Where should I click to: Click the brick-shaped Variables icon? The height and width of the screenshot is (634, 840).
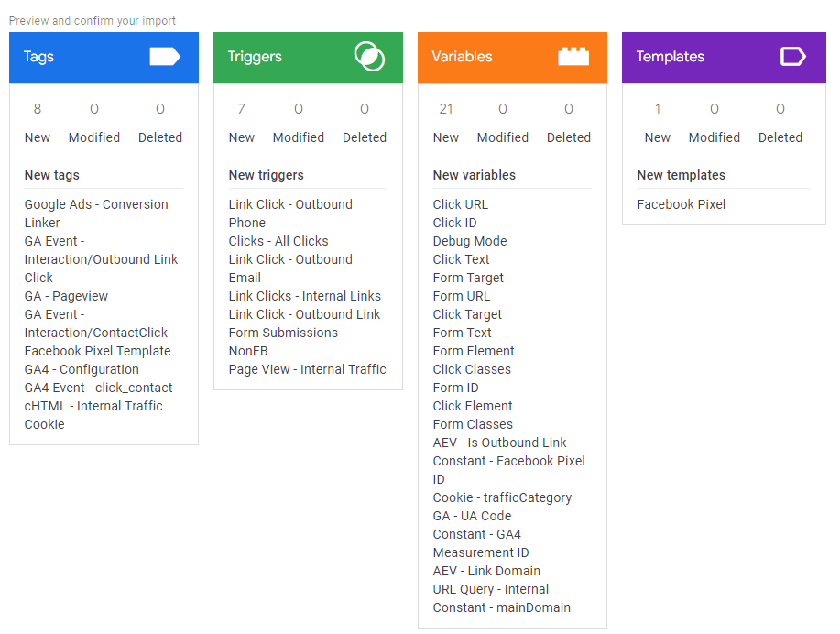point(573,56)
